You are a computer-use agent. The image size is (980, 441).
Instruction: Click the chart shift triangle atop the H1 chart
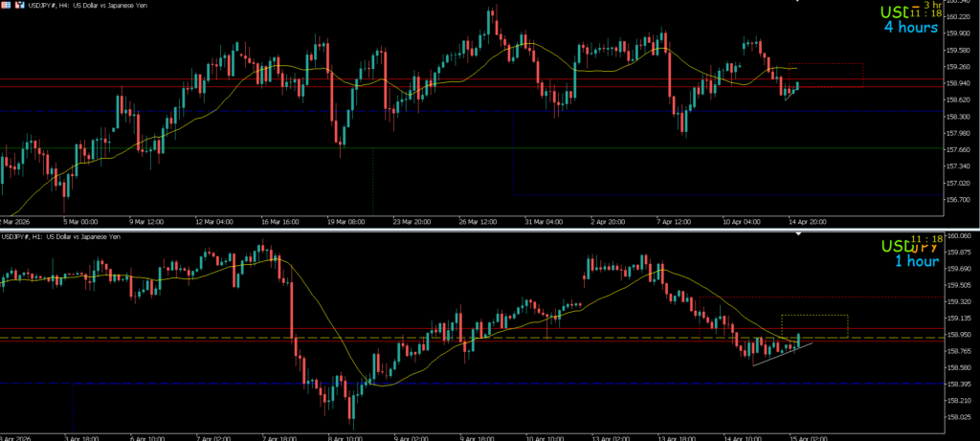click(x=800, y=232)
